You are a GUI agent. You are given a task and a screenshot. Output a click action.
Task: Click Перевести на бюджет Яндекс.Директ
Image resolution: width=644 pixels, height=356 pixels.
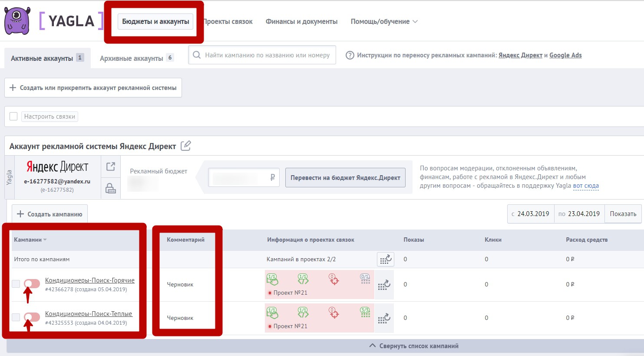pyautogui.click(x=345, y=178)
